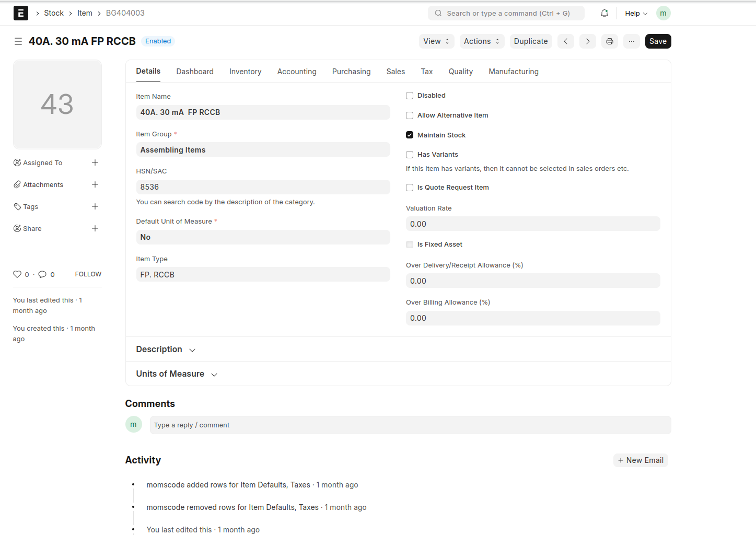This screenshot has width=756, height=535.
Task: Click the Duplicate button
Action: click(x=530, y=41)
